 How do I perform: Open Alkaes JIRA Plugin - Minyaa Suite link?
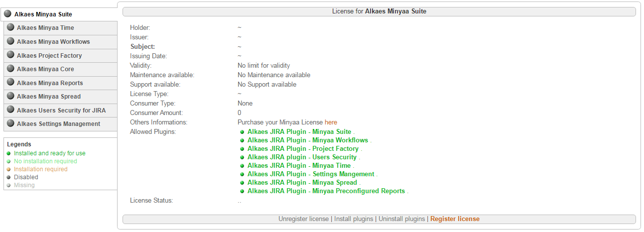point(299,132)
